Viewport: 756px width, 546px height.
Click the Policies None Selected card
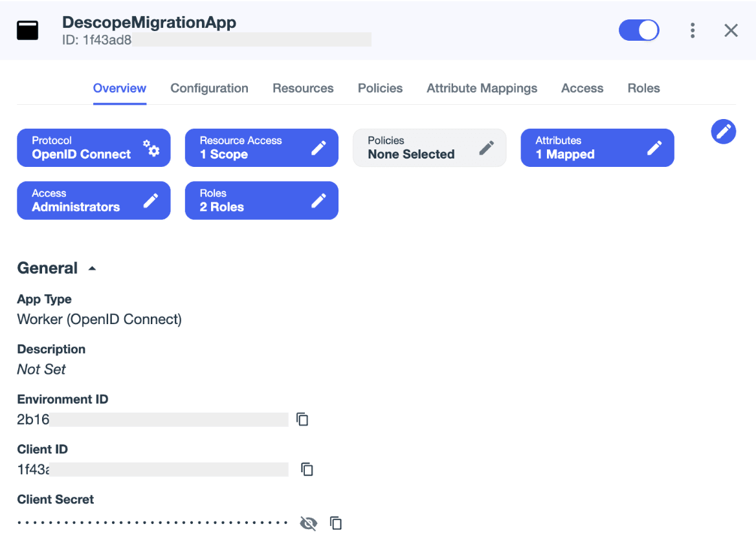[429, 147]
